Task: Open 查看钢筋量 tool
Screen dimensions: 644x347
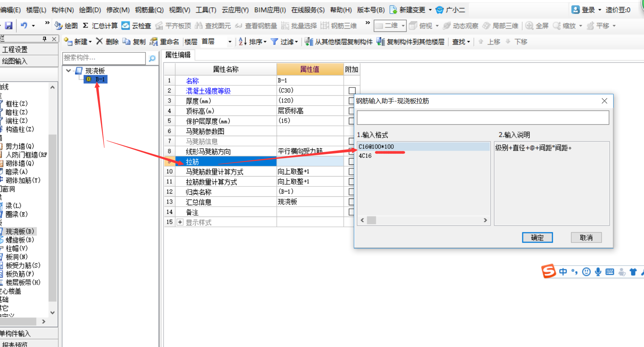Action: pos(256,26)
